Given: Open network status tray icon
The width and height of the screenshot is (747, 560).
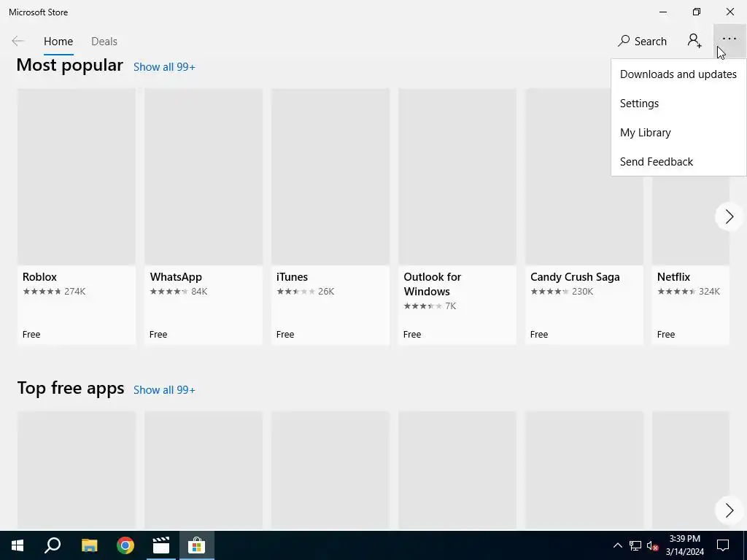Looking at the screenshot, I should [x=635, y=545].
